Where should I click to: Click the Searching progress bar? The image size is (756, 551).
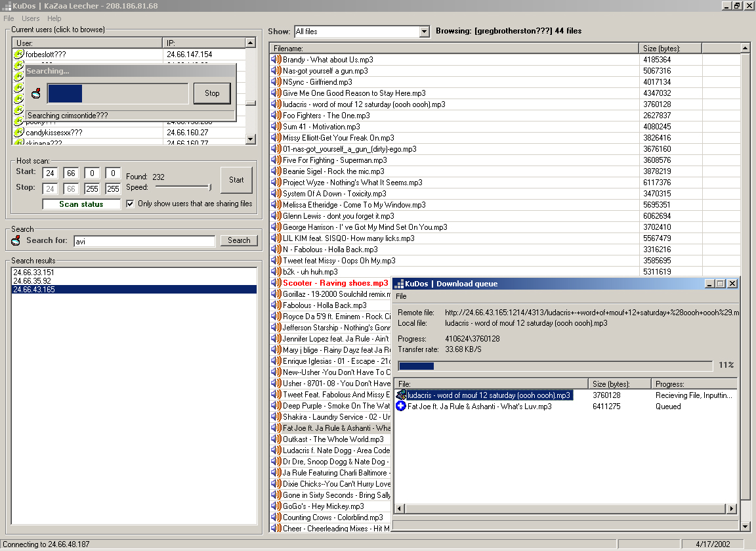[x=117, y=93]
